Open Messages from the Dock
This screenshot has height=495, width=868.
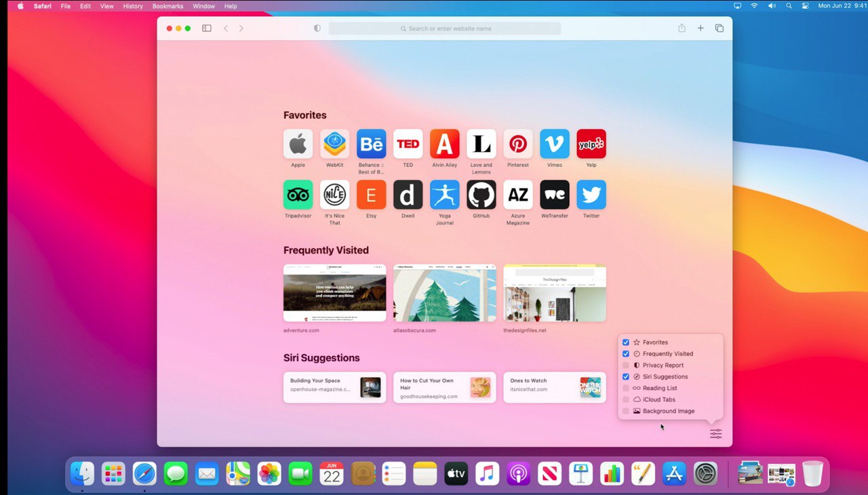coord(176,473)
